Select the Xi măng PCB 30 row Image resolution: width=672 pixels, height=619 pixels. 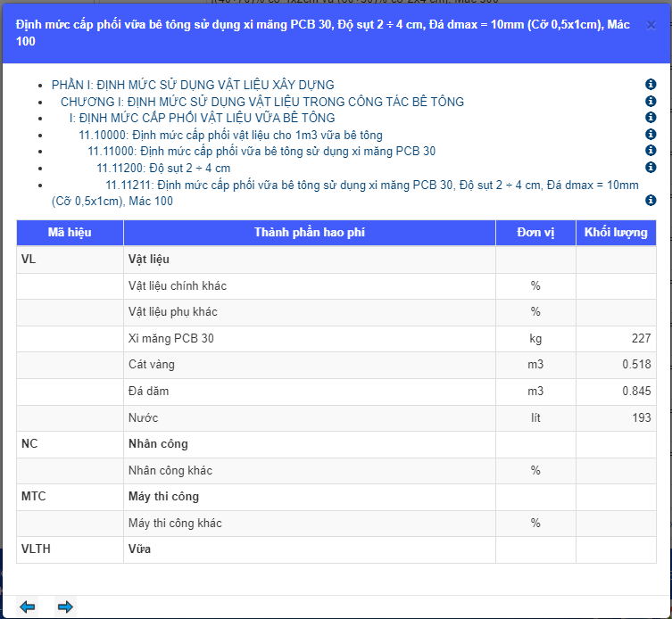pos(336,339)
